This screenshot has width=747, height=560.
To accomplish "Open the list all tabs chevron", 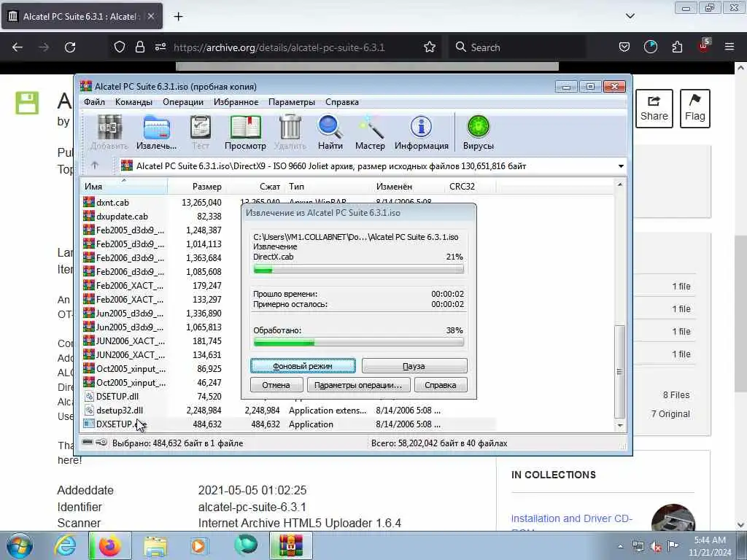I will (x=630, y=16).
